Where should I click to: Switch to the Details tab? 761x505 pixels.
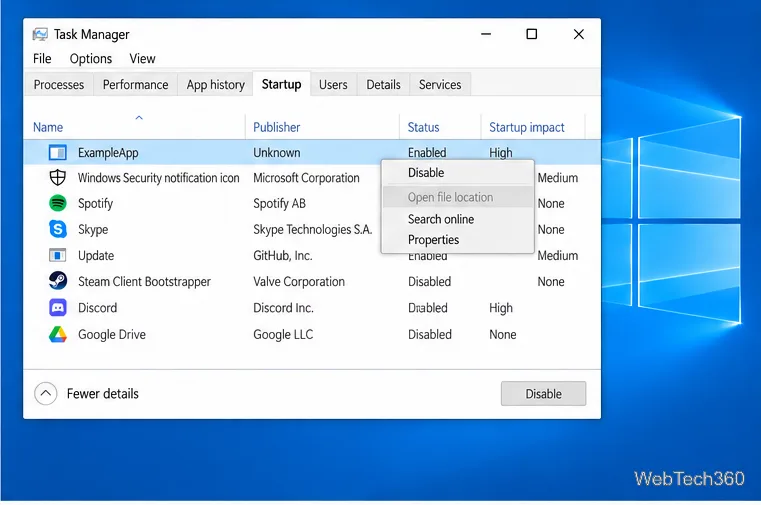click(383, 84)
